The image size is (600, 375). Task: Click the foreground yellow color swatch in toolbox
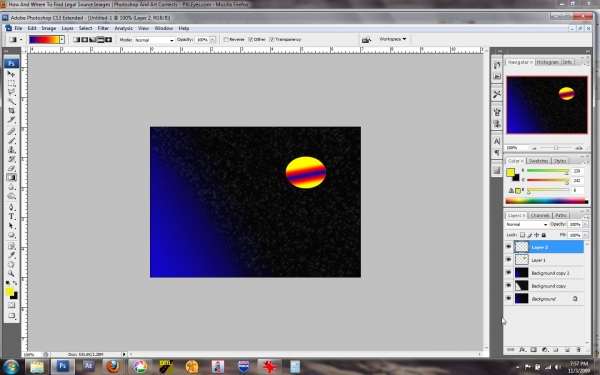point(10,292)
